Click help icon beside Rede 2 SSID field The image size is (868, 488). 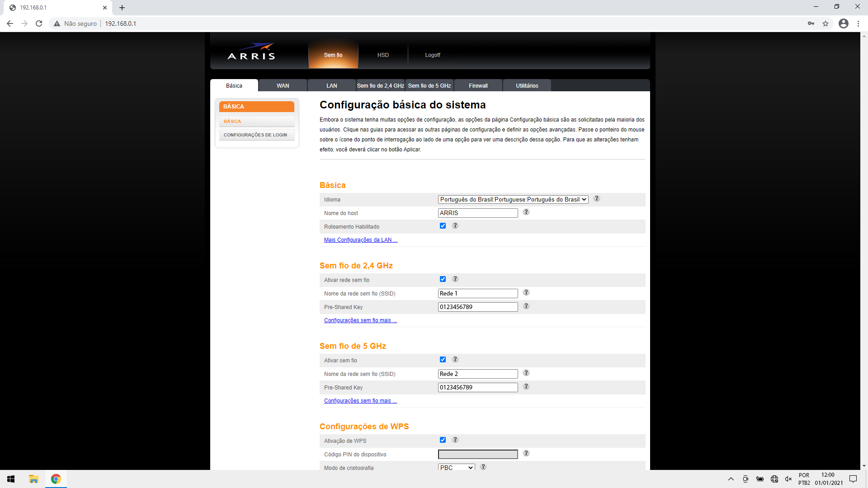pos(526,373)
